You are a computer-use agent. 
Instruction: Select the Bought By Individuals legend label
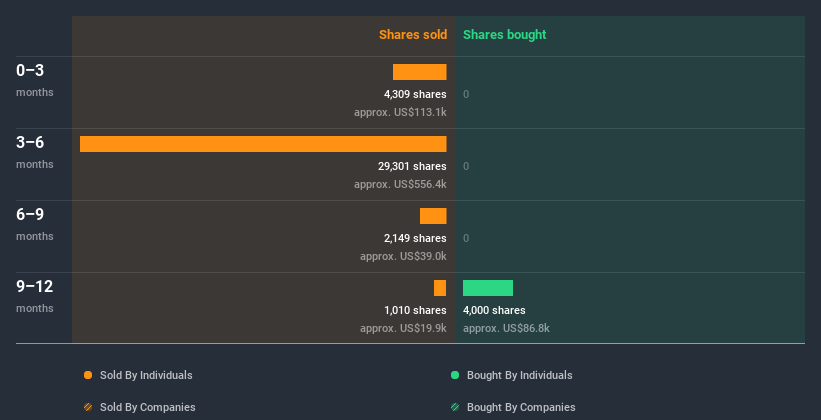tap(519, 375)
